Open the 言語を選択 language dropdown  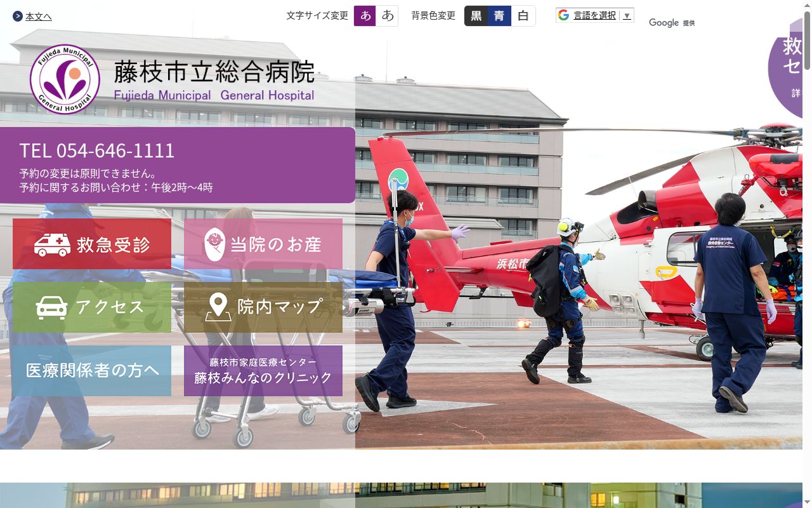[594, 15]
